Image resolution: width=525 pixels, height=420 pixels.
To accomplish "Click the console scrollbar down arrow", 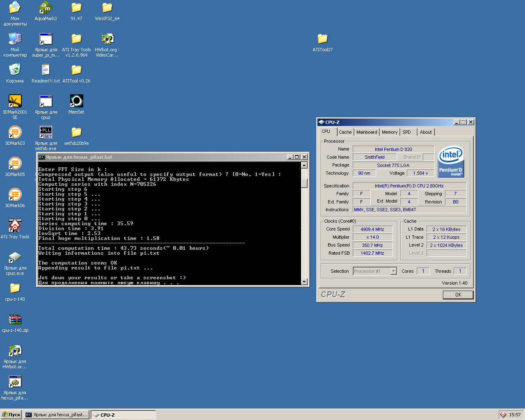I will (304, 281).
